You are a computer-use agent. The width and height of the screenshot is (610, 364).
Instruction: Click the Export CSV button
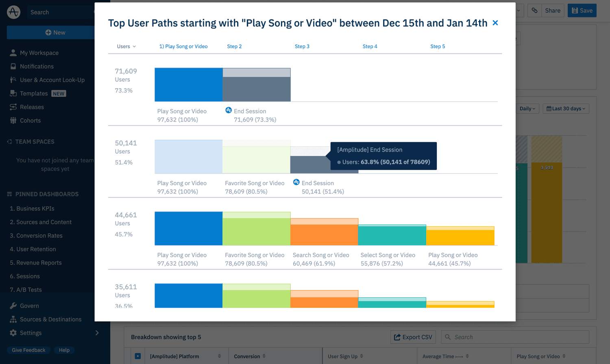[413, 337]
